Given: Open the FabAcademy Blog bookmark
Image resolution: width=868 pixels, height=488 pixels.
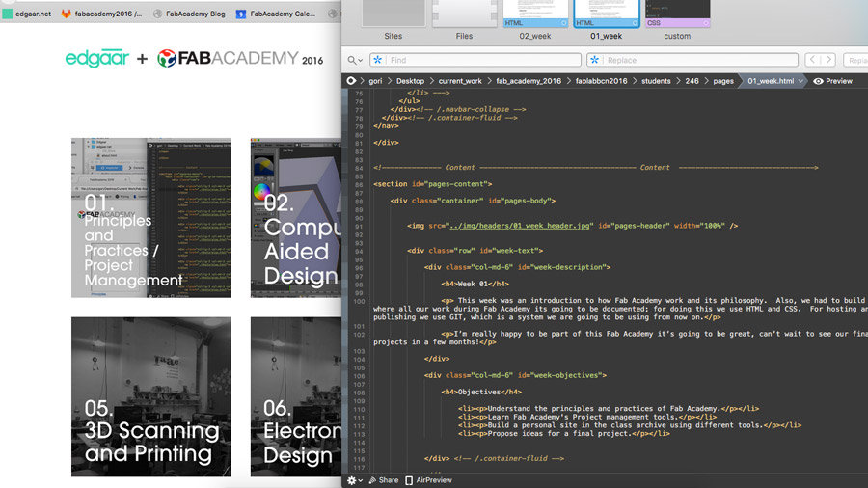Looking at the screenshot, I should point(189,14).
